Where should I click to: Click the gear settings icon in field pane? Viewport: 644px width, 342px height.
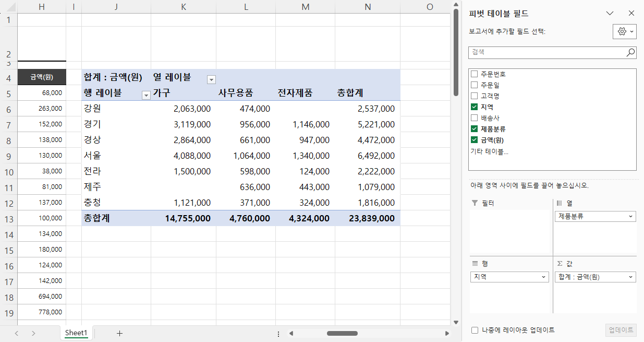(x=624, y=31)
